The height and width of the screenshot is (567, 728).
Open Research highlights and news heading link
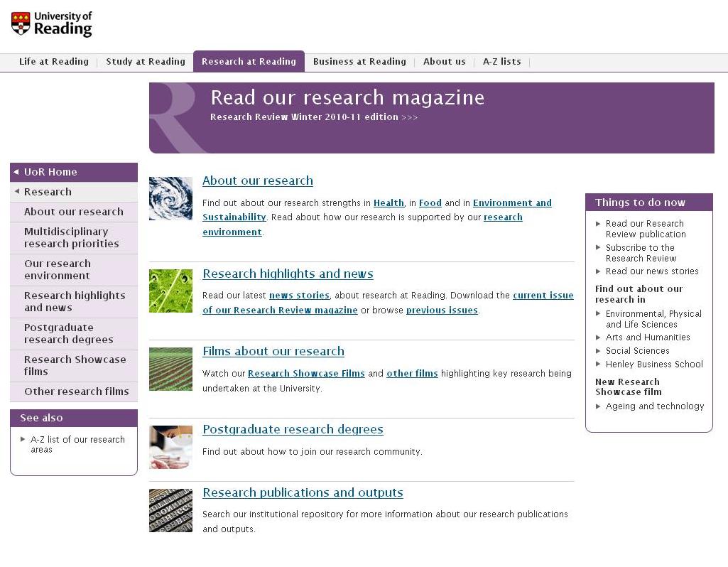pos(288,274)
